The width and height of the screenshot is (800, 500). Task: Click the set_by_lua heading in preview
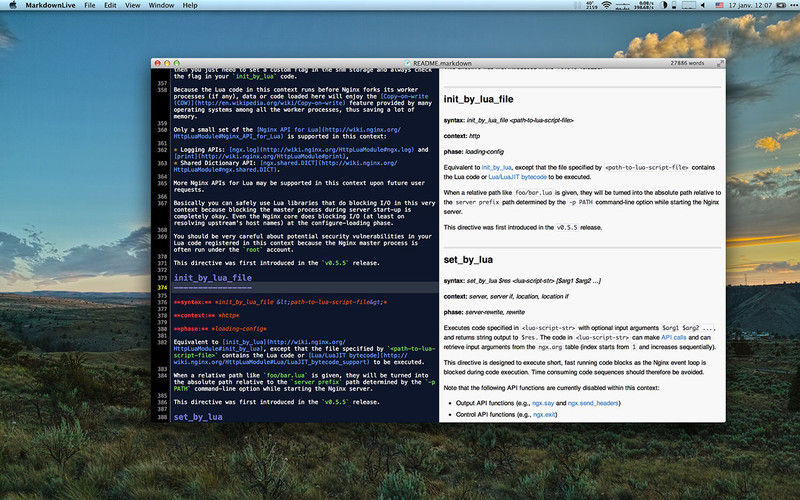tap(468, 260)
